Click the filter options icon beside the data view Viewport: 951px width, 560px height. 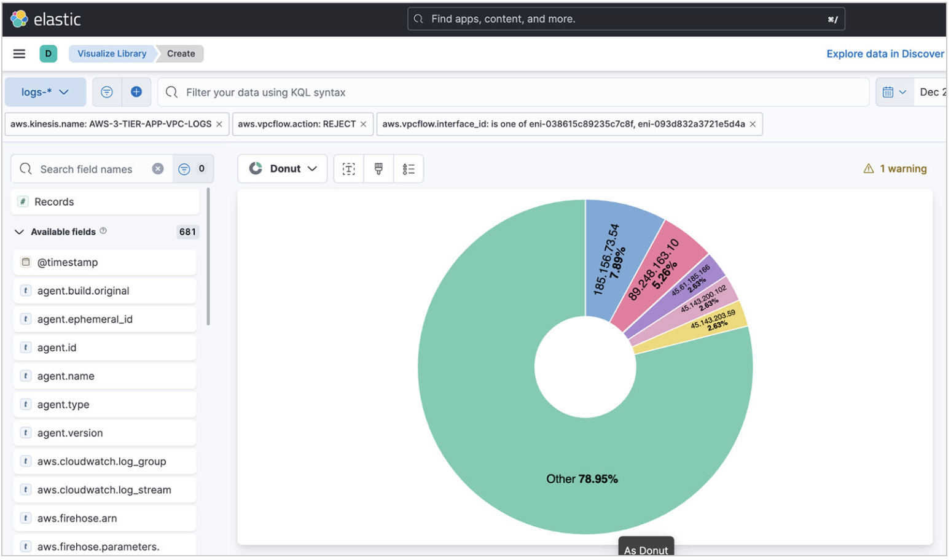pos(106,91)
